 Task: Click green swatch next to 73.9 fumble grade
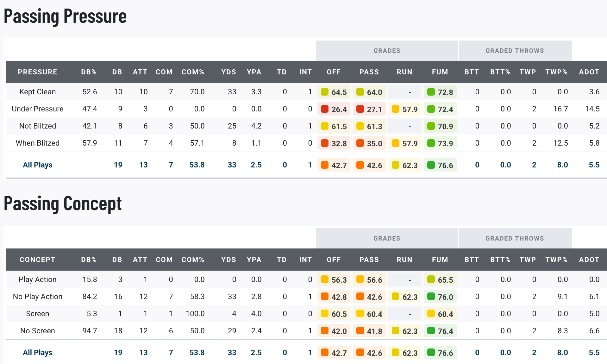click(x=431, y=143)
